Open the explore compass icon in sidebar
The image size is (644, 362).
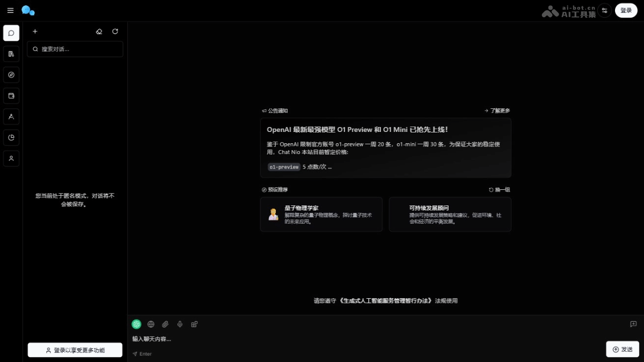(x=11, y=75)
